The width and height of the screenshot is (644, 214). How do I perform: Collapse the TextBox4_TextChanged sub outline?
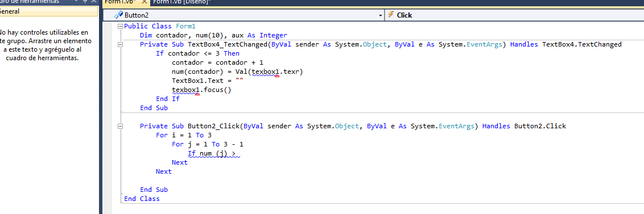(120, 44)
